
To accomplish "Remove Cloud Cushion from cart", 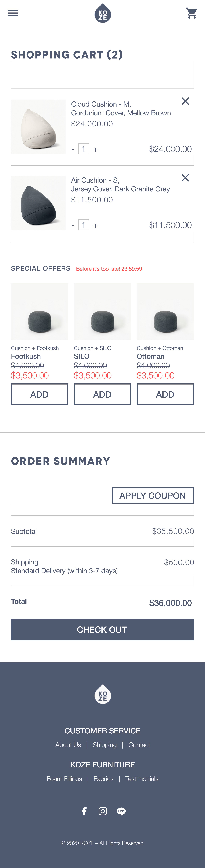I will click(x=185, y=101).
